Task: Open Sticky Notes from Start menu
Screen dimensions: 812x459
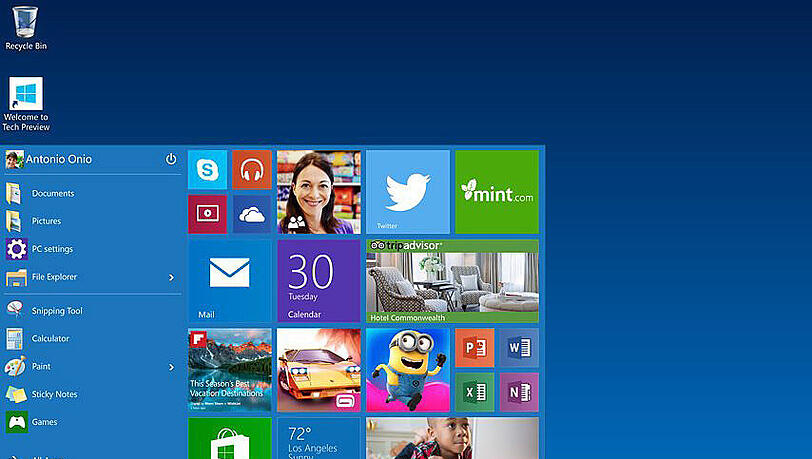Action: [93, 394]
